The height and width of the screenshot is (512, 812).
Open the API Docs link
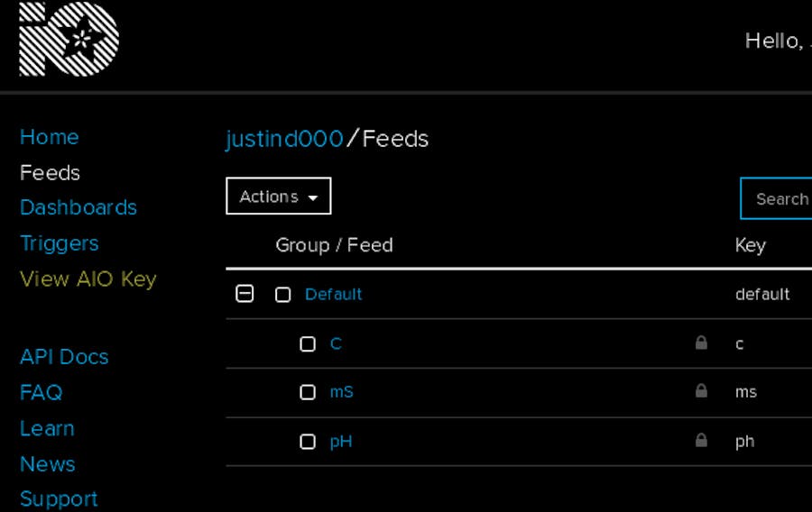point(64,357)
